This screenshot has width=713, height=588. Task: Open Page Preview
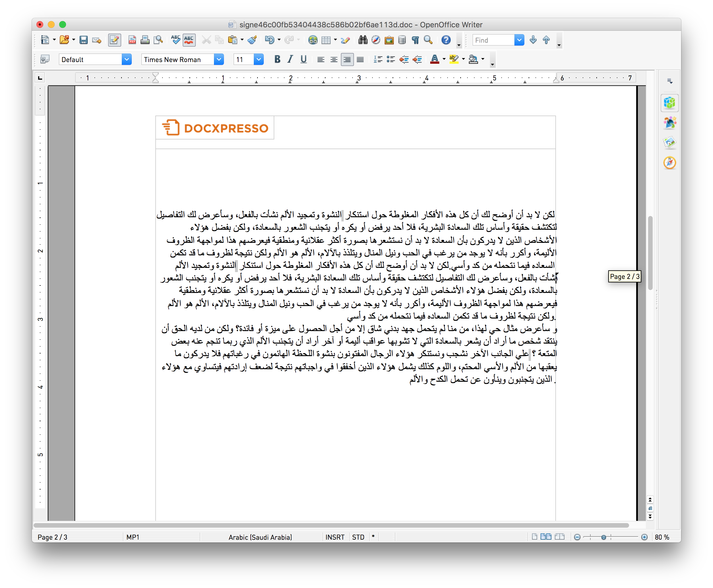click(x=158, y=40)
